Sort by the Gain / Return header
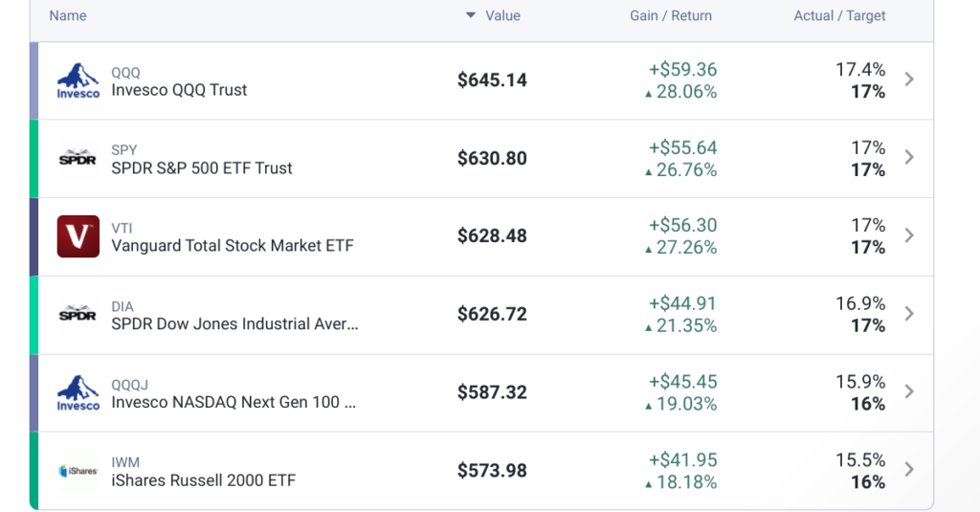This screenshot has width=980, height=512. point(671,15)
